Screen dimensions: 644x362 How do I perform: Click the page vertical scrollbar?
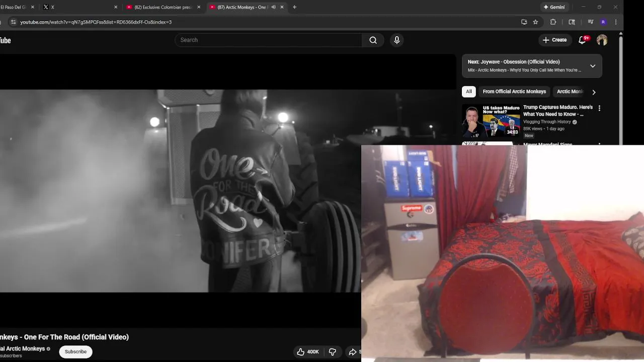click(x=621, y=90)
